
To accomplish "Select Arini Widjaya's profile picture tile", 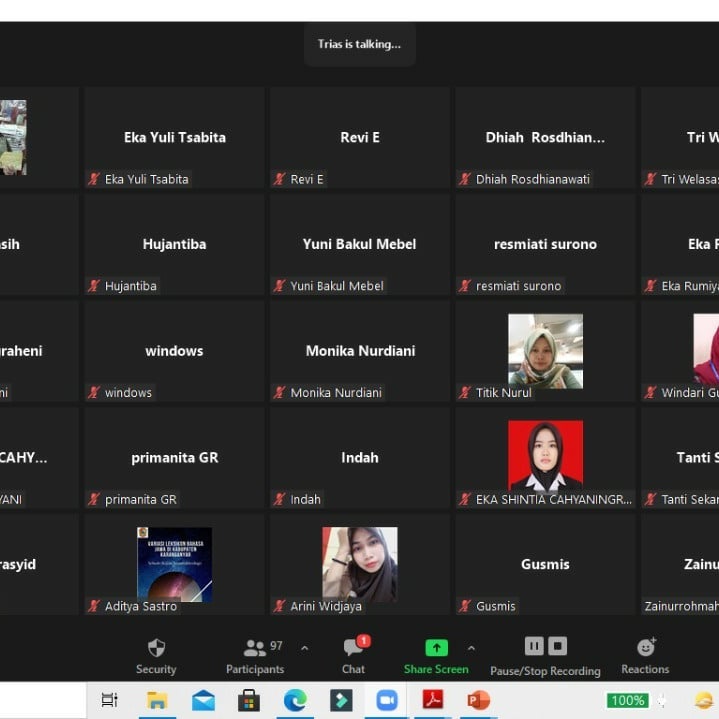I will click(360, 564).
